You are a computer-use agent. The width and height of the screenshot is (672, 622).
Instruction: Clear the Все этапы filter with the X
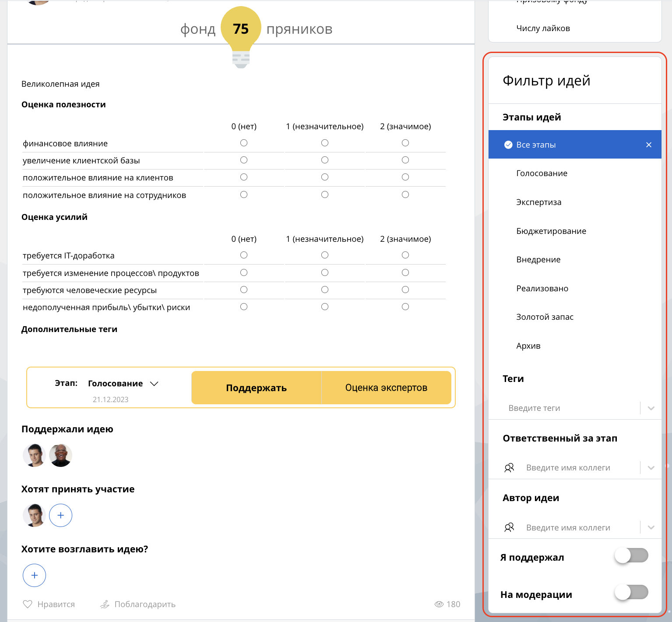tap(649, 145)
